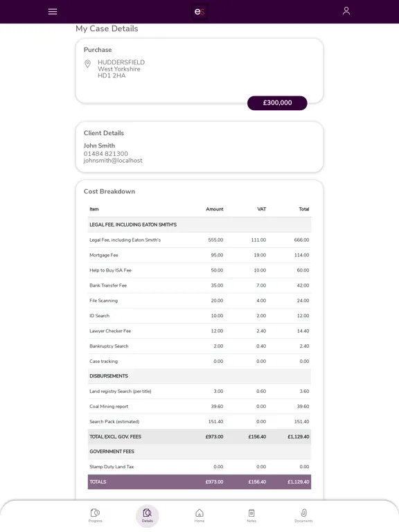Select the Help to Buy ISA Fee row
Image resolution: width=399 pixels, height=532 pixels.
[x=199, y=270]
